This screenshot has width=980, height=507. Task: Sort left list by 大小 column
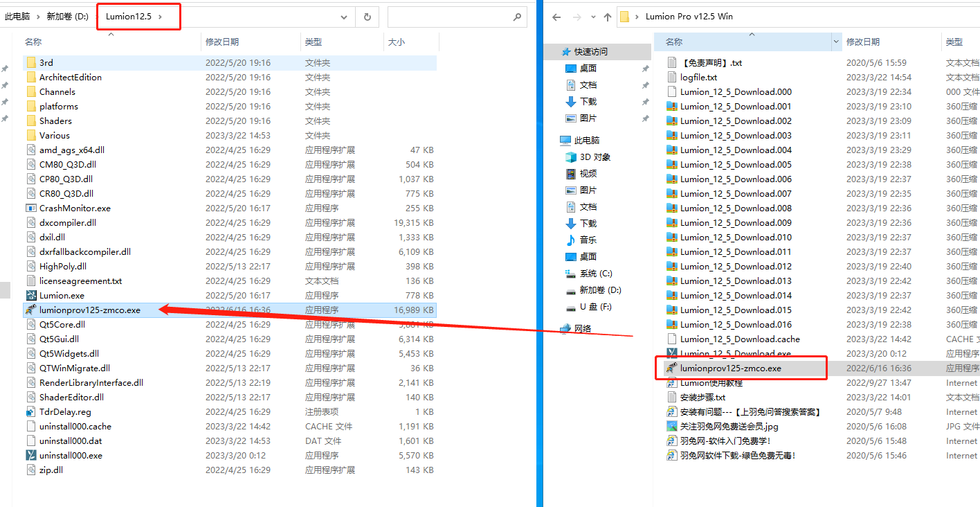click(x=397, y=42)
